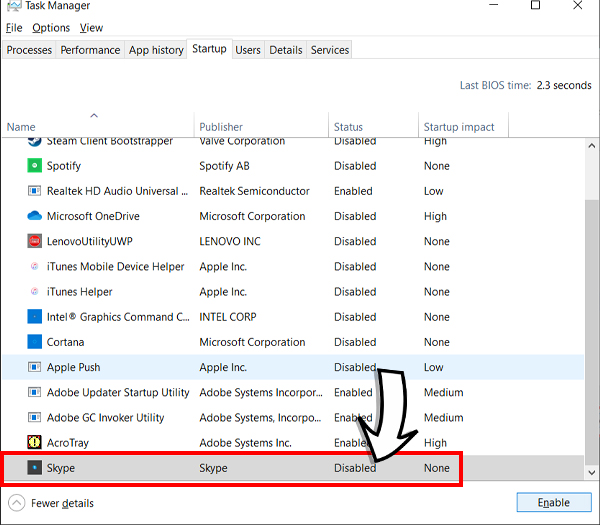Select the iTunes Helper entry name
This screenshot has height=525, width=600.
click(x=80, y=292)
